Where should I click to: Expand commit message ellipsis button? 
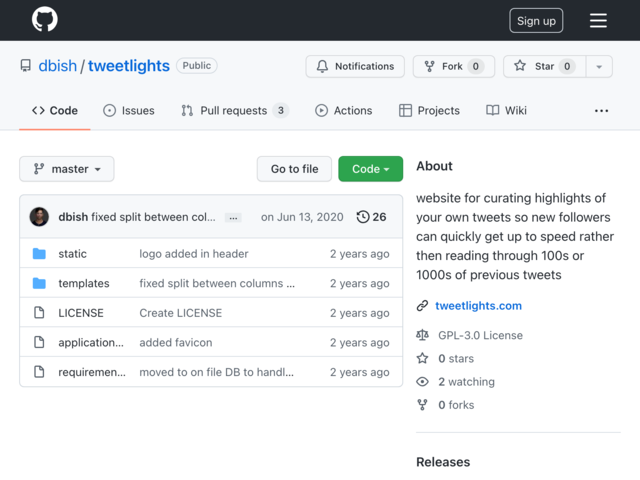click(233, 218)
